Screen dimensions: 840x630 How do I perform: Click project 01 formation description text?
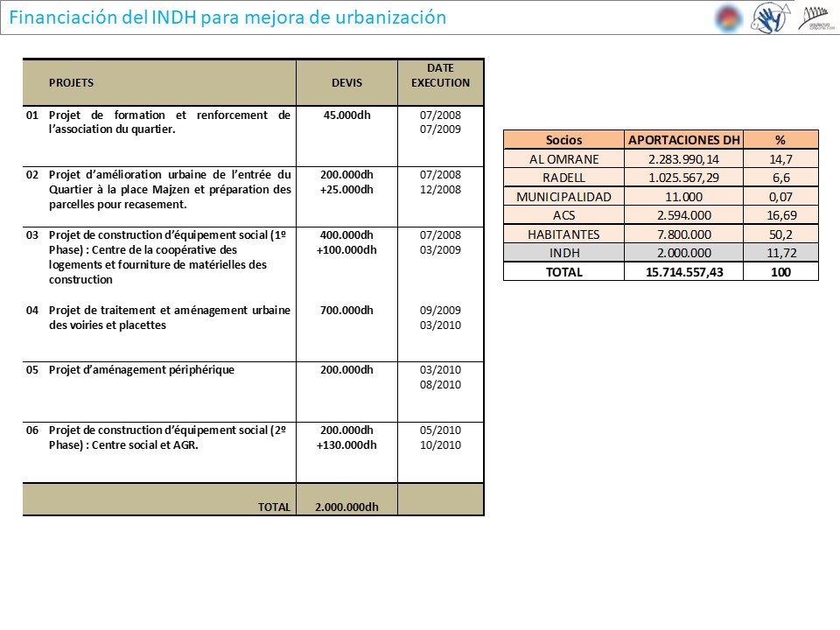169,122
